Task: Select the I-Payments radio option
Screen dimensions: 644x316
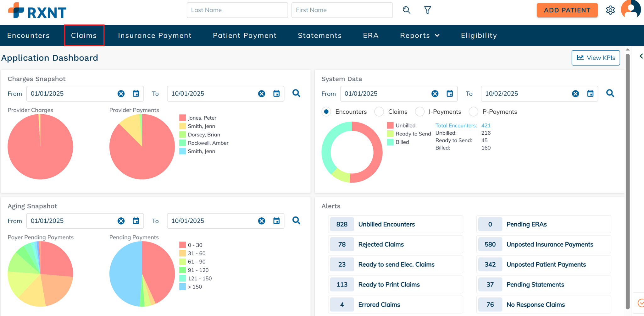Action: pyautogui.click(x=420, y=112)
